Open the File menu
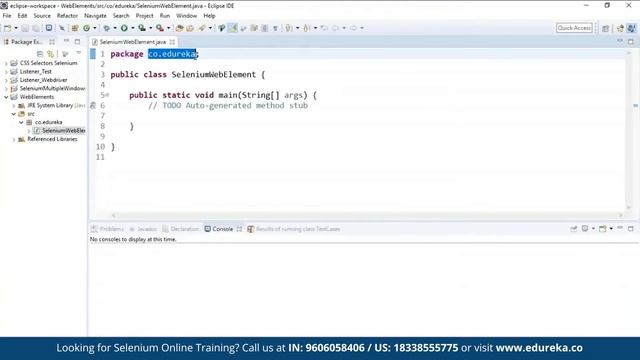Viewport: 640px width, 360px height. (x=7, y=16)
